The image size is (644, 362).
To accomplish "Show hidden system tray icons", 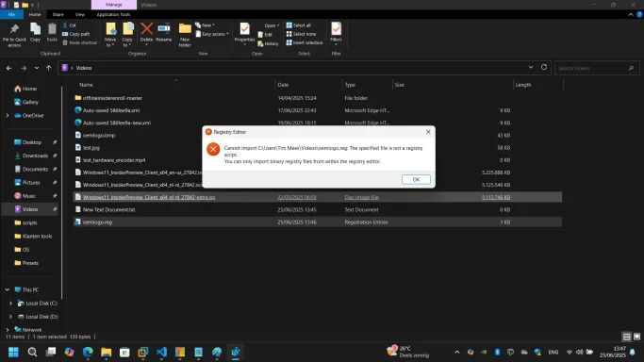I will 456,352.
